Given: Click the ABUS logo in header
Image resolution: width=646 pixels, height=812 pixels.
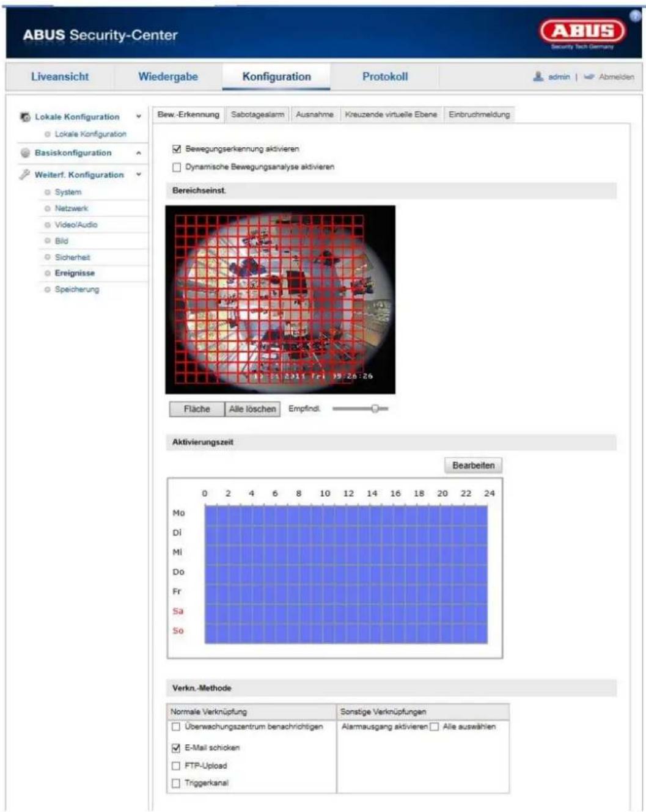Looking at the screenshot, I should click(x=582, y=32).
